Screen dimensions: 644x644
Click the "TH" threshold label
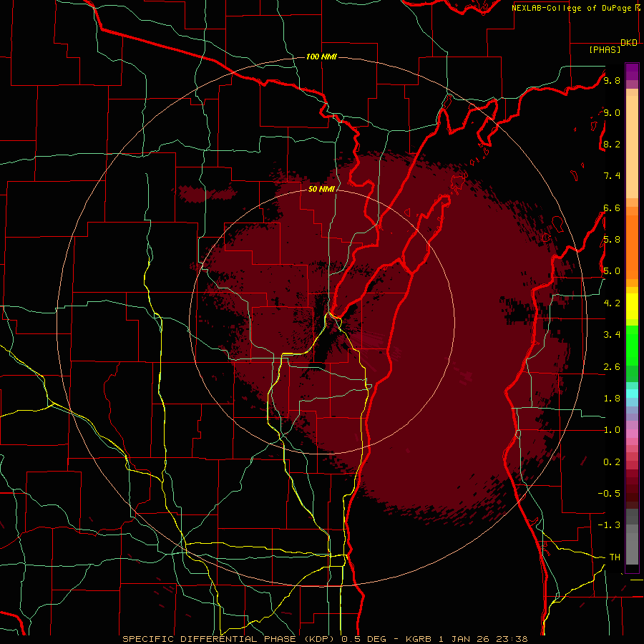pyautogui.click(x=615, y=557)
